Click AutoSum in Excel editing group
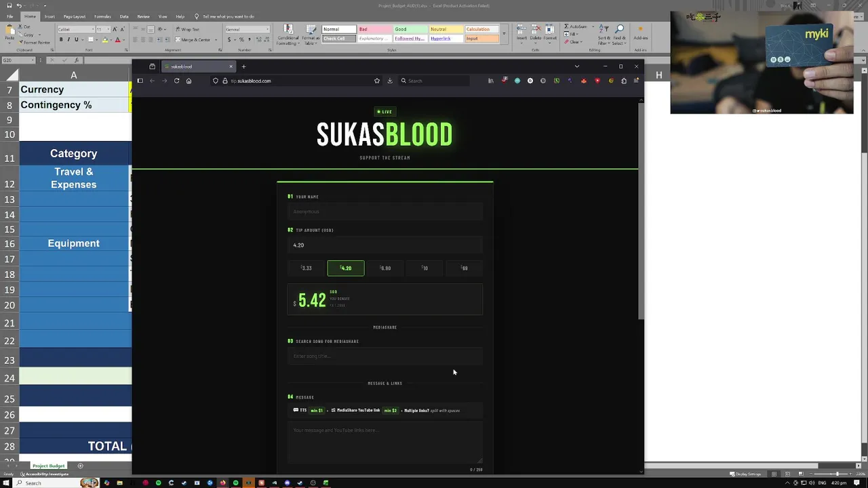This screenshot has height=488, width=868. [576, 26]
